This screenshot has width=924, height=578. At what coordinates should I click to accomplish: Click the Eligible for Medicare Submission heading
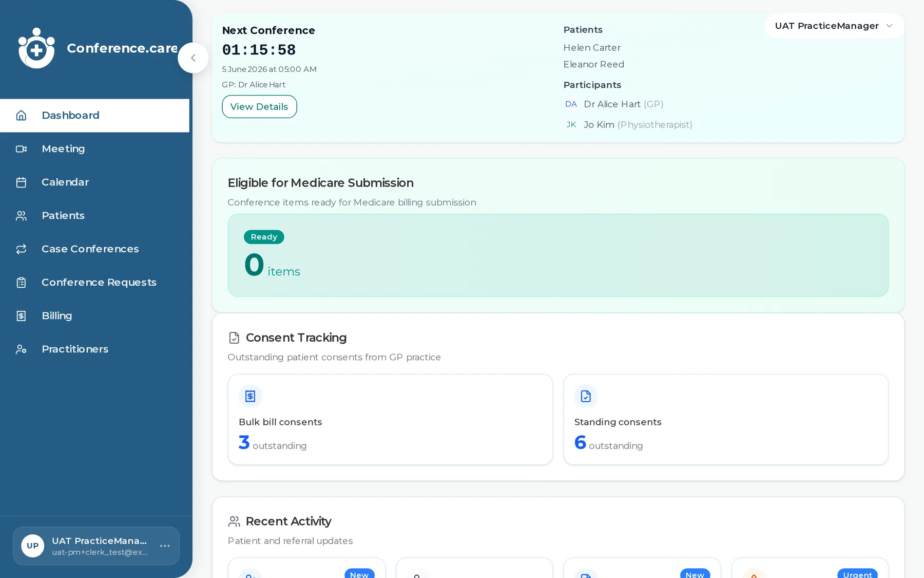point(320,183)
